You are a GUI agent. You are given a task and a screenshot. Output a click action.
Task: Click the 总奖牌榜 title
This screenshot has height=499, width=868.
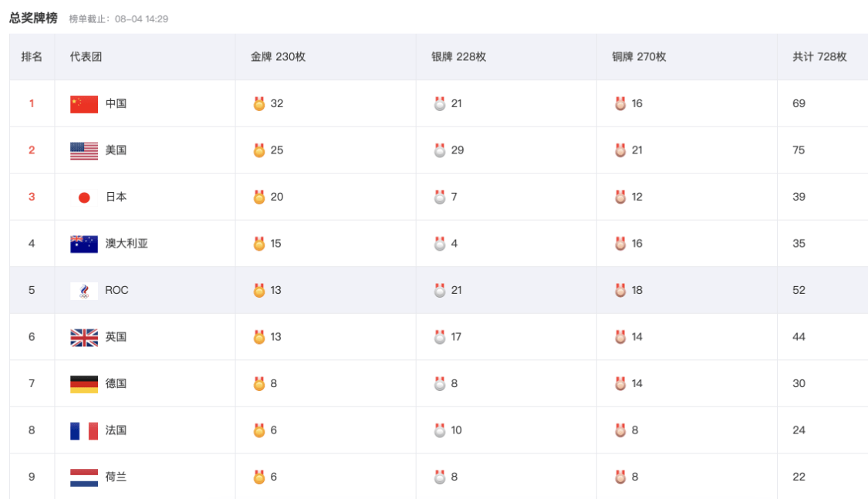33,18
